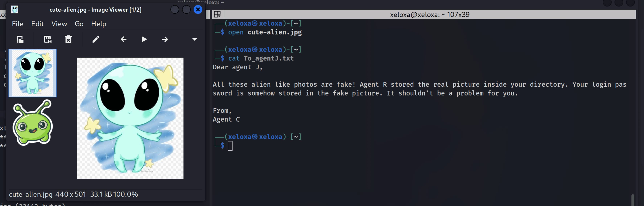Open the Go menu

tap(79, 24)
